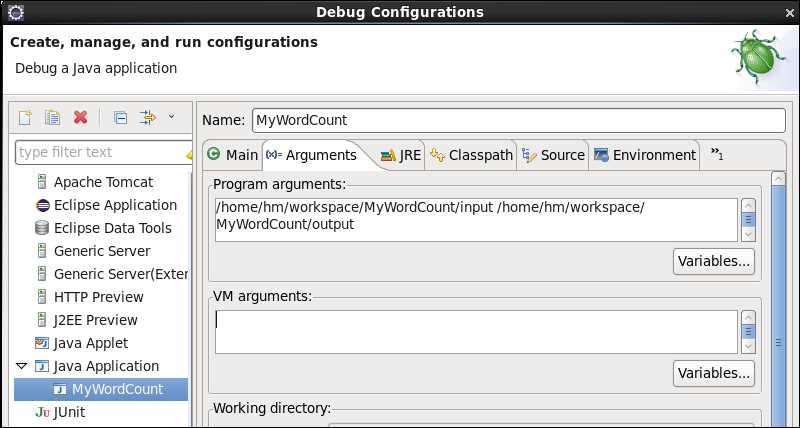Delete the selected launch configuration
800x428 pixels.
click(80, 117)
